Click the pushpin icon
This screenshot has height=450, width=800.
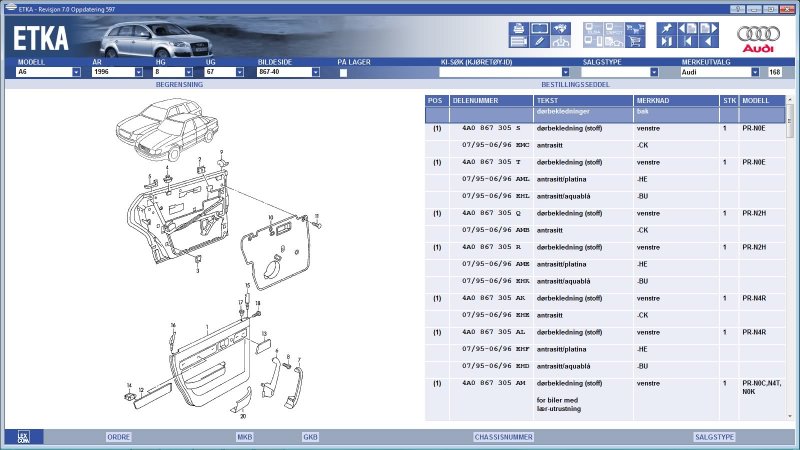point(666,28)
